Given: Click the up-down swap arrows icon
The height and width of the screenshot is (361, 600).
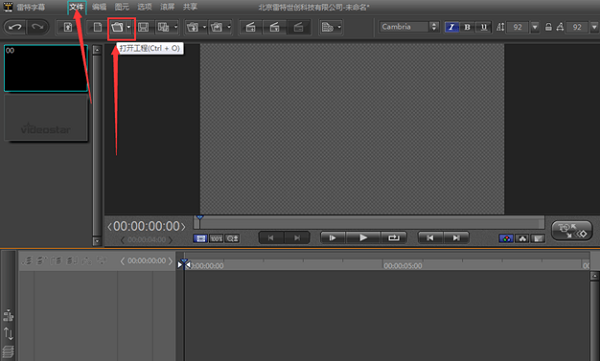Looking at the screenshot, I should (x=8, y=334).
